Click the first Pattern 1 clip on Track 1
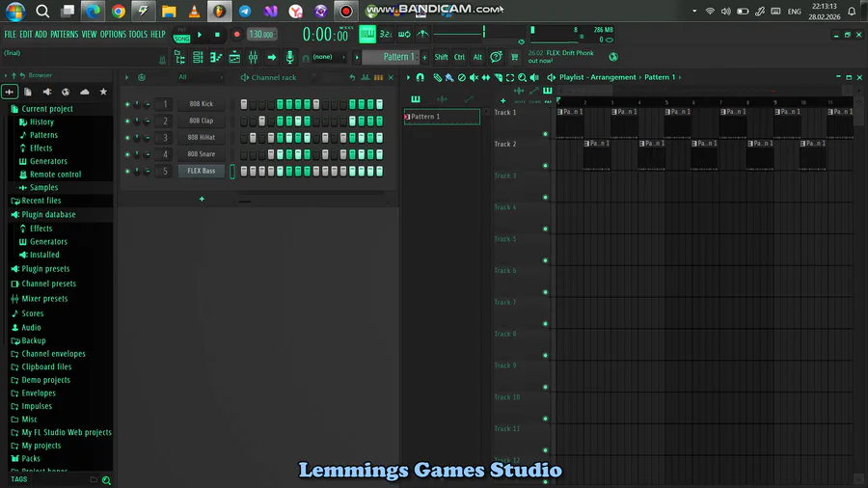Screen dimensions: 868x488 [570, 122]
